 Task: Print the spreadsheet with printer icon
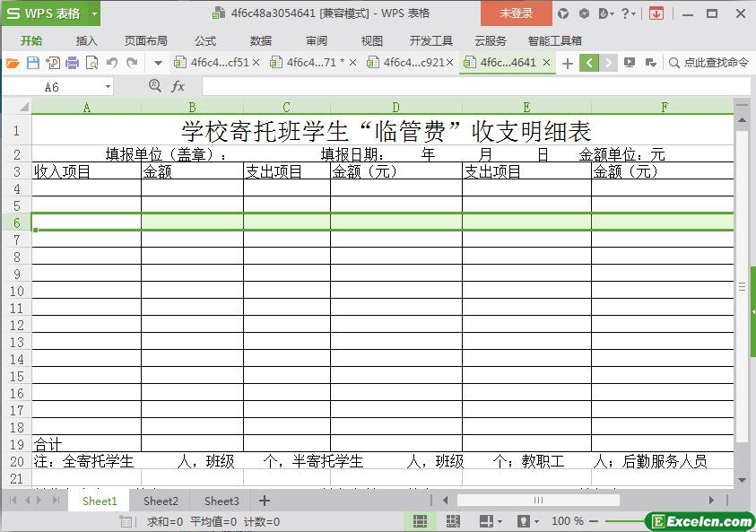coord(72,63)
